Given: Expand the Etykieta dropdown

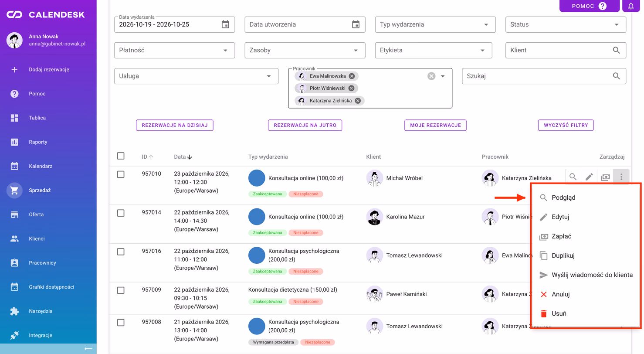Looking at the screenshot, I should click(x=434, y=50).
